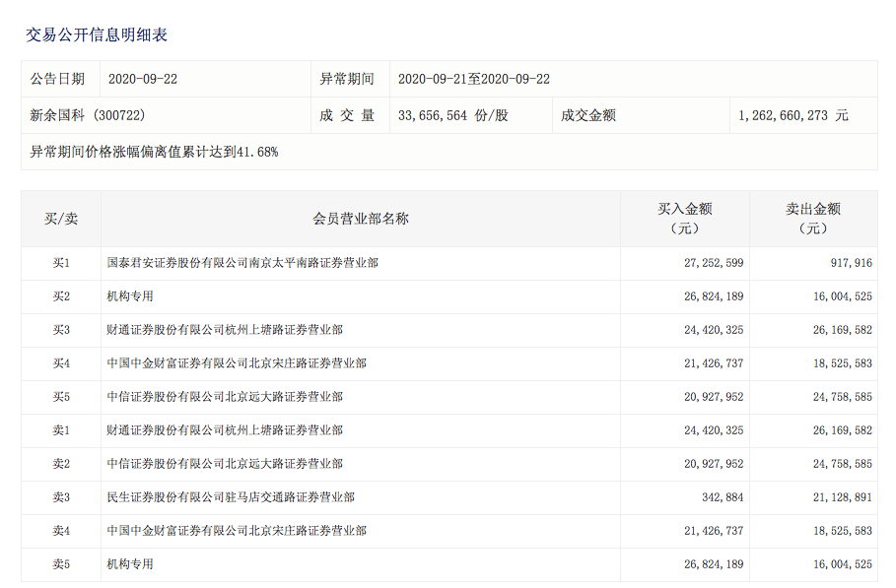Click the 成交量 label
Image resolution: width=896 pixels, height=588 pixels.
[x=347, y=115]
